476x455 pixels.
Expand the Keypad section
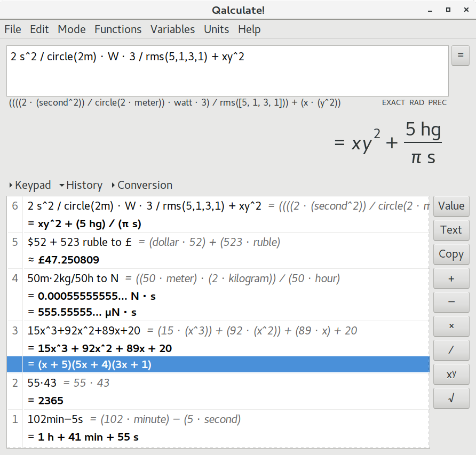tap(30, 185)
